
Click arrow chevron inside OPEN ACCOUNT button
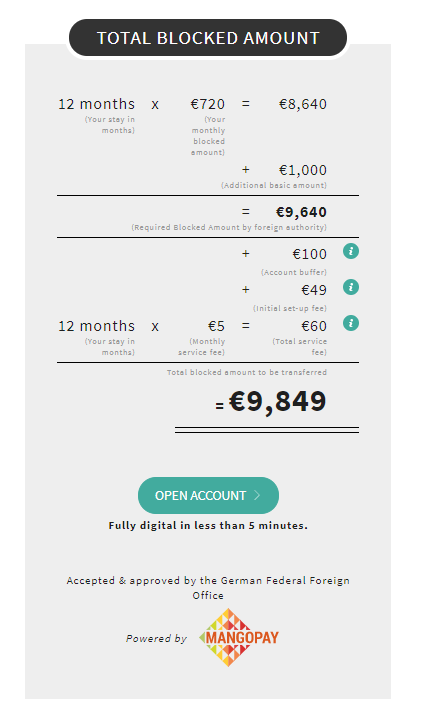coord(257,495)
